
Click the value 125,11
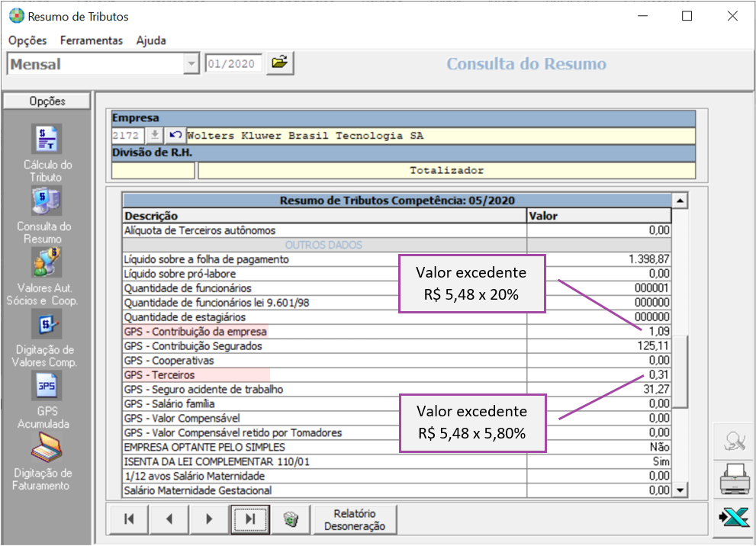(653, 346)
